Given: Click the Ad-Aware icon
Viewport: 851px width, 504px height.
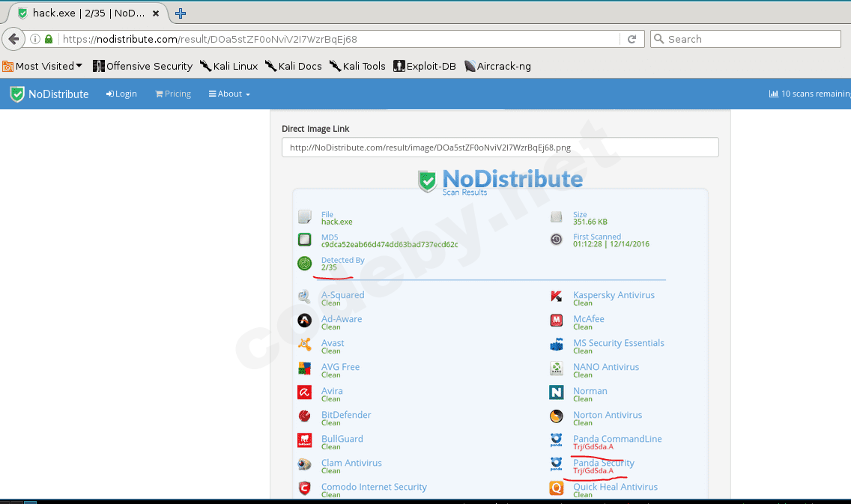Looking at the screenshot, I should [x=304, y=321].
